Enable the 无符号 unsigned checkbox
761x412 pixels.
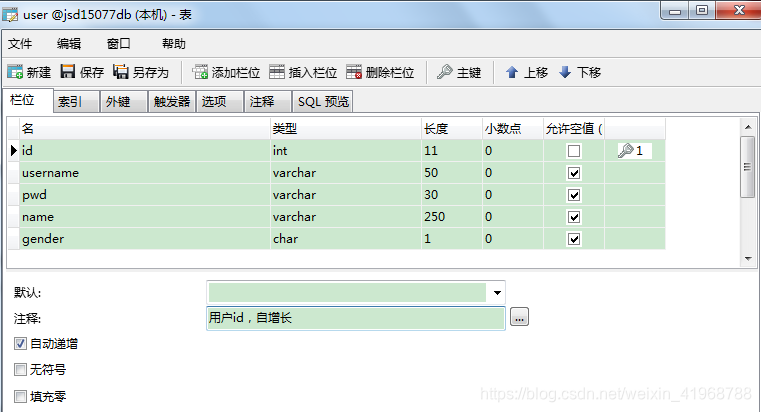21,370
